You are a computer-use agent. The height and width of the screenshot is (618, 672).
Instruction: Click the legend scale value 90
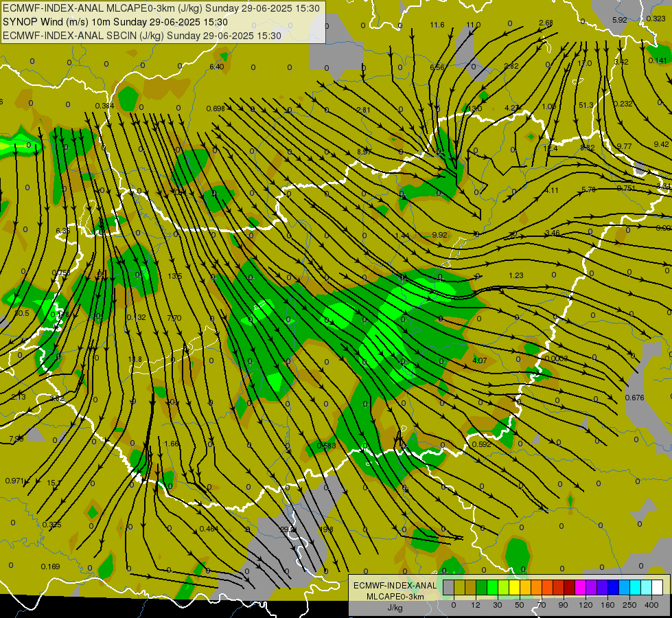(x=563, y=605)
